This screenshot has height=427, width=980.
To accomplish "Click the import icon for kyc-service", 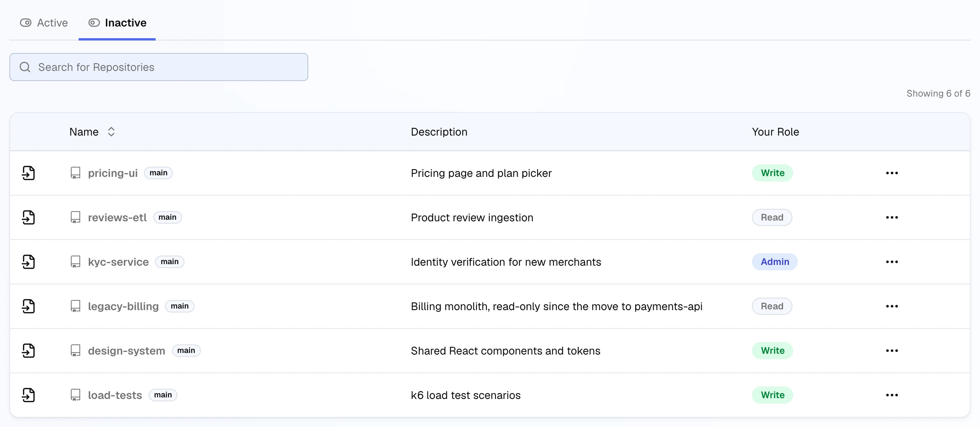I will tap(28, 262).
